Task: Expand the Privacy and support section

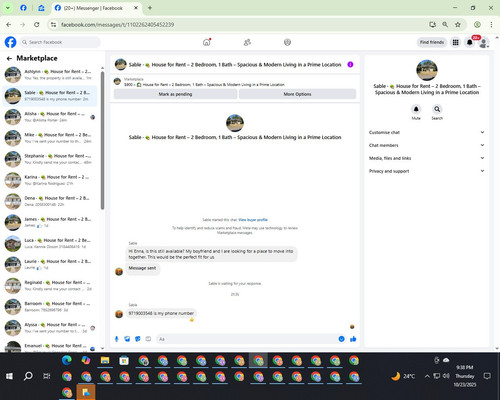Action: [x=427, y=171]
